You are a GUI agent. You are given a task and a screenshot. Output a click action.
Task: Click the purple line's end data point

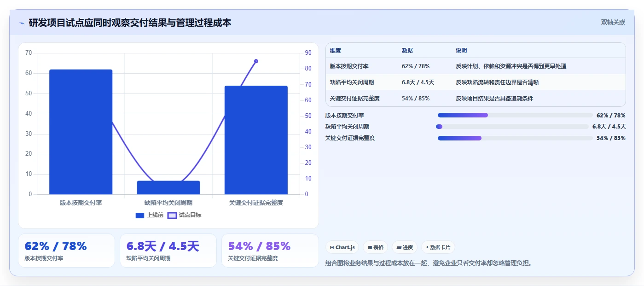[256, 61]
